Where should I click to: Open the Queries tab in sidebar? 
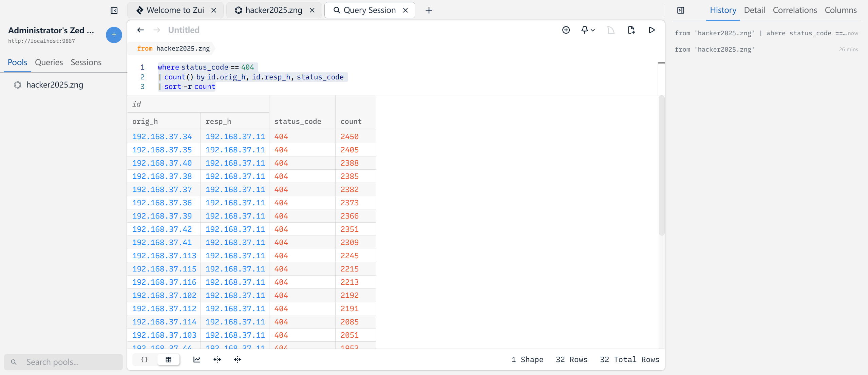[49, 62]
